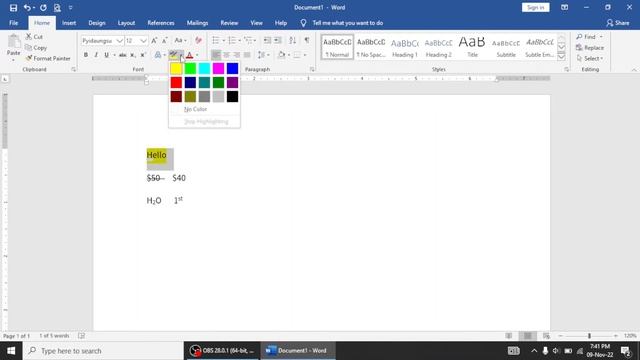
Task: Apply Subscript formatting
Action: tap(133, 55)
